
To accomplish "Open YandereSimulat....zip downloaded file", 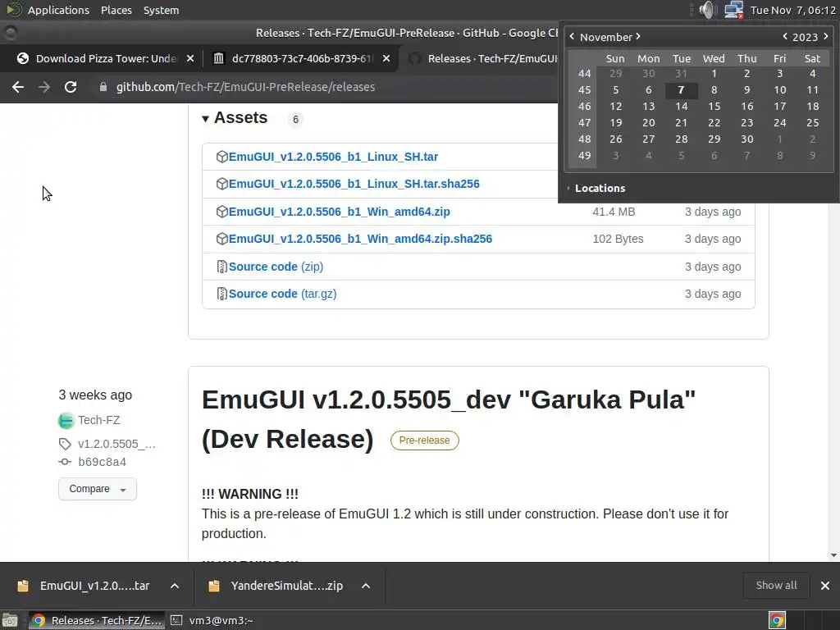I will click(286, 586).
